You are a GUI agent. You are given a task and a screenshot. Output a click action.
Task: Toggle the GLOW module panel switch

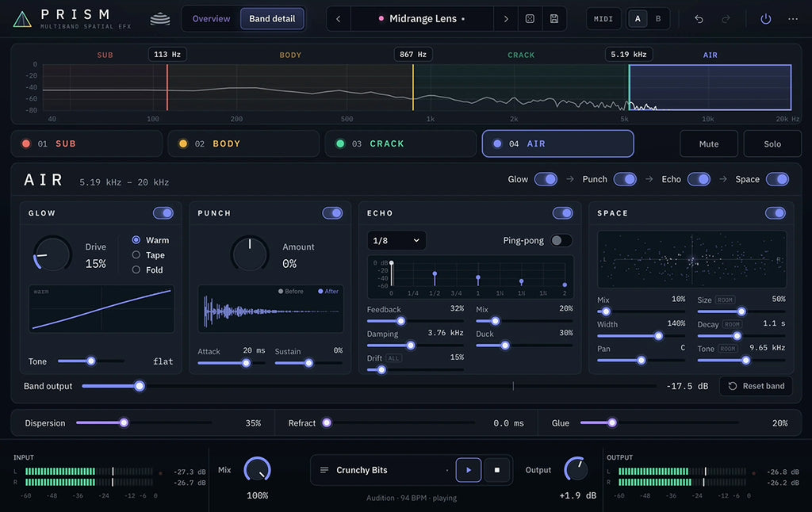(x=163, y=212)
